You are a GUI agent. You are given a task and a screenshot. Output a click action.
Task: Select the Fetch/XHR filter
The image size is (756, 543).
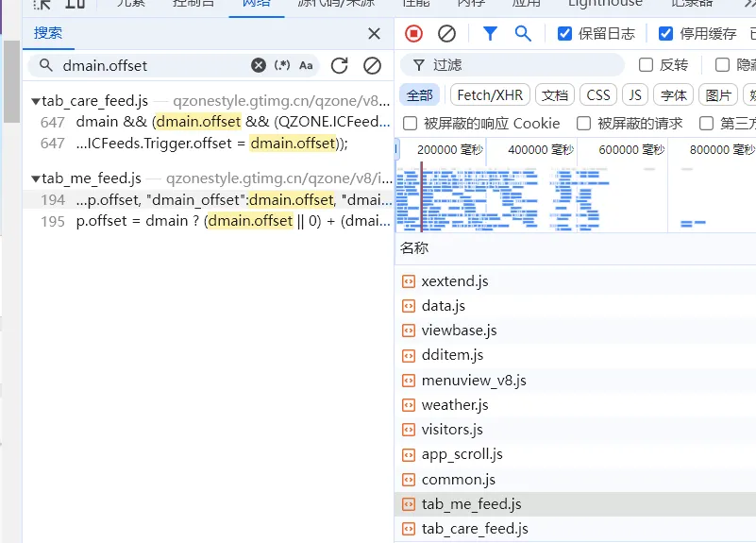tap(490, 95)
